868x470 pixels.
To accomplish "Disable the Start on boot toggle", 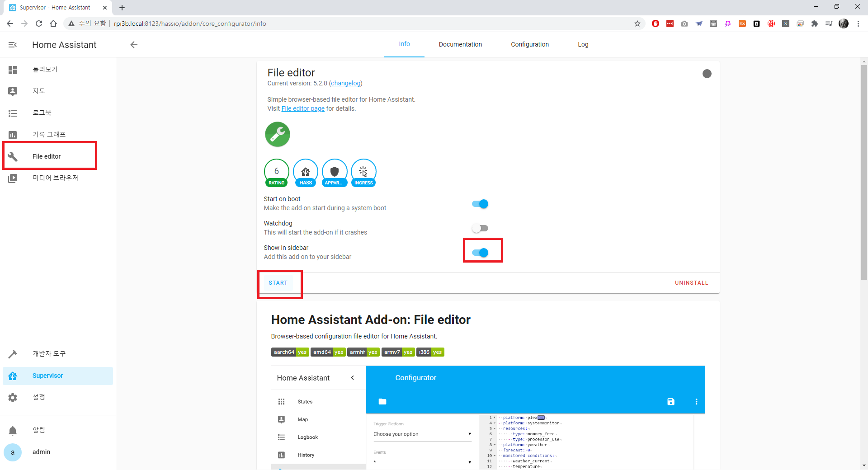I will pyautogui.click(x=480, y=204).
